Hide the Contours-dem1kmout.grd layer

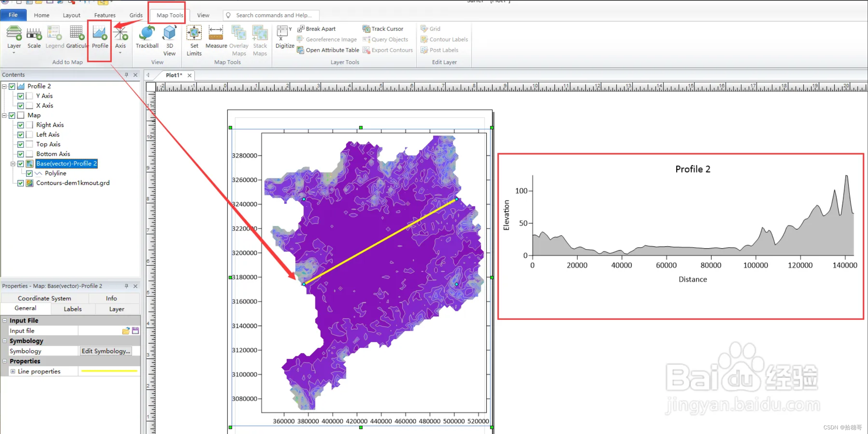tap(21, 183)
